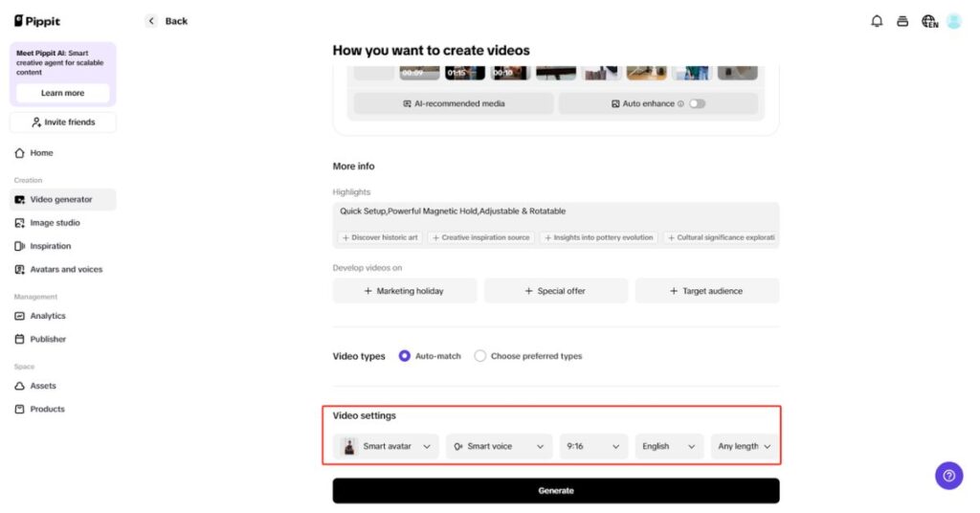980x513 pixels.
Task: Go back using the Back arrow
Action: [150, 21]
